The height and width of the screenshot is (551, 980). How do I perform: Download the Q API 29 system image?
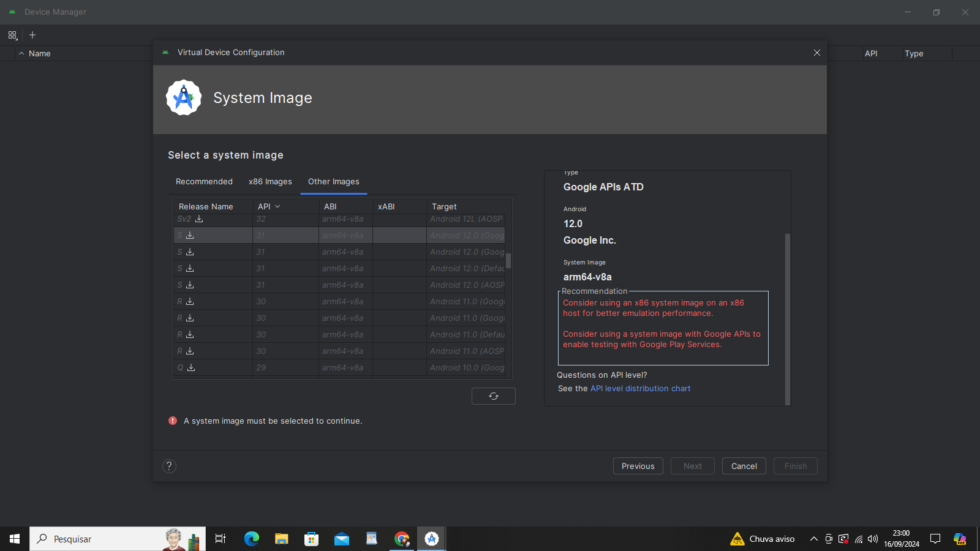point(191,367)
